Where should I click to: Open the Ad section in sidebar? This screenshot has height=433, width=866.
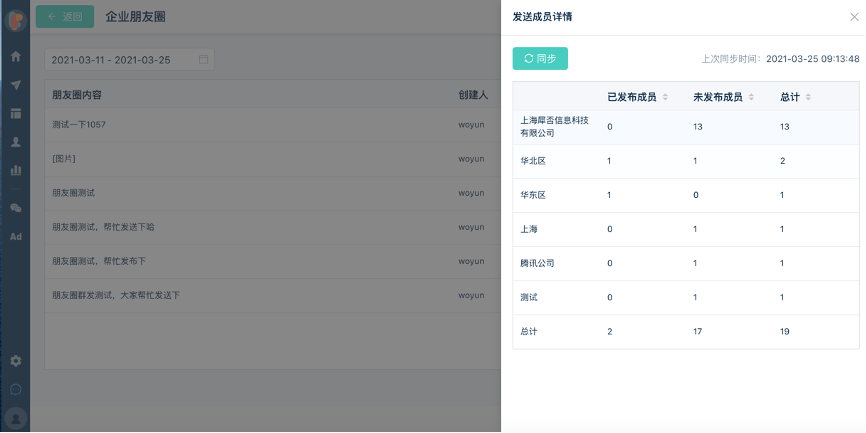pyautogui.click(x=16, y=236)
